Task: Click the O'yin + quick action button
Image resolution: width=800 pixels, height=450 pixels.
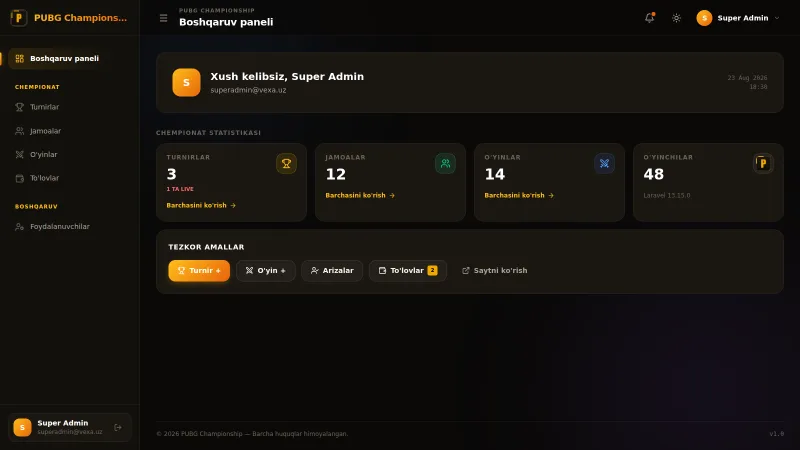Action: click(x=266, y=271)
